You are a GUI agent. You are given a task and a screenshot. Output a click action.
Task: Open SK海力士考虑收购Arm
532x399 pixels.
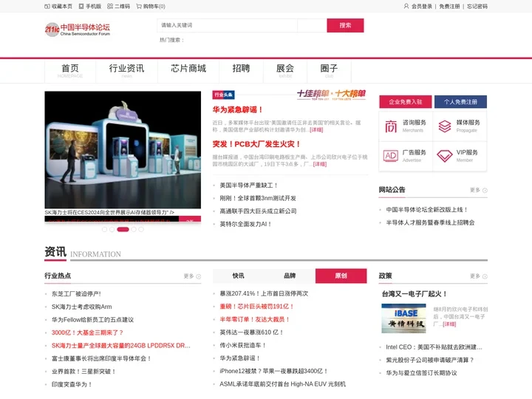(x=82, y=307)
